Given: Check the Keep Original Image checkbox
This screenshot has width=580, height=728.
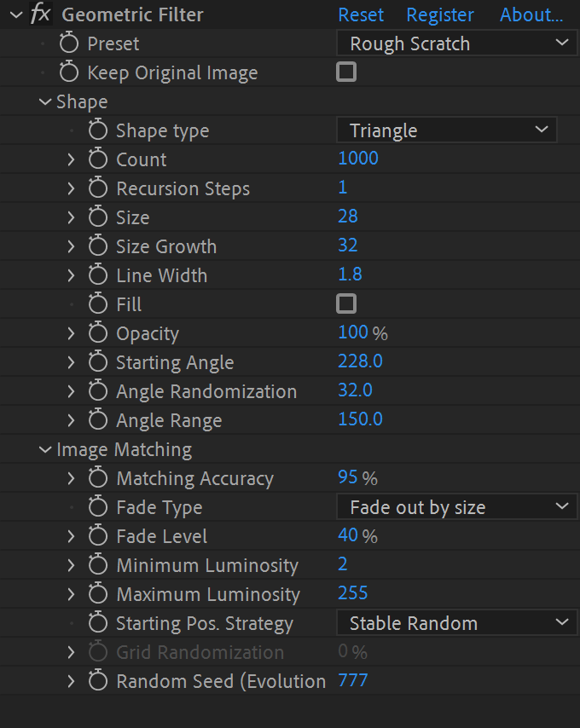Looking at the screenshot, I should (x=346, y=72).
